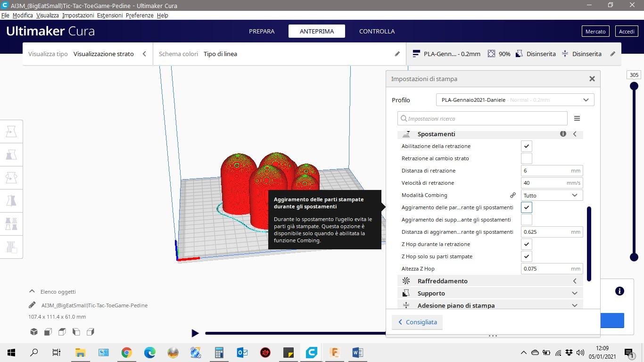
Task: Open File Explorer from taskbar
Action: (x=80, y=352)
